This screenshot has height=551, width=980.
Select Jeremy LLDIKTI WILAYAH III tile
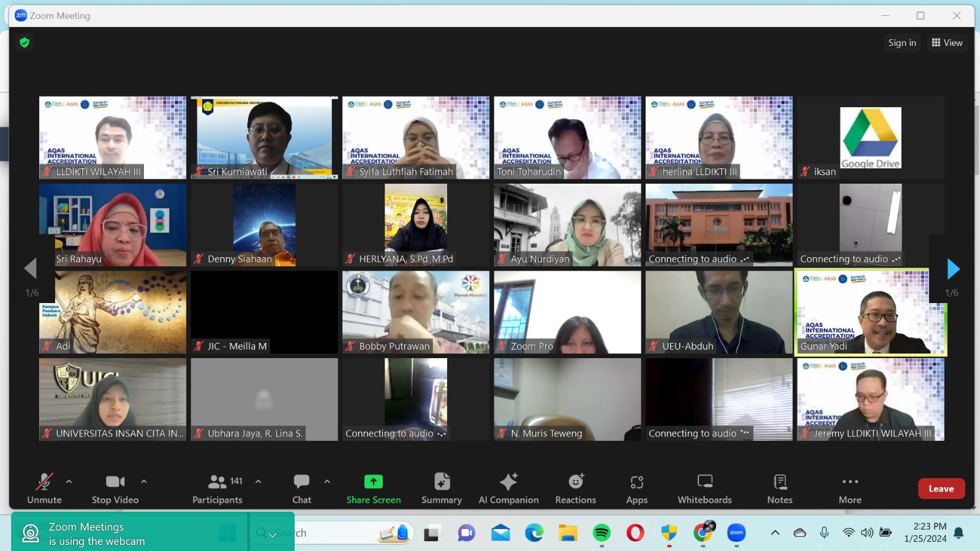click(x=870, y=399)
